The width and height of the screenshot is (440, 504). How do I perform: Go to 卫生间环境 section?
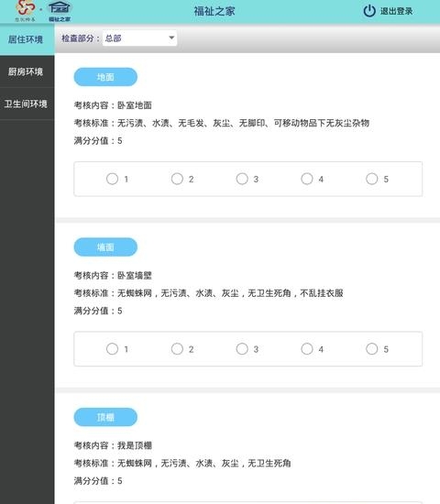tap(27, 104)
